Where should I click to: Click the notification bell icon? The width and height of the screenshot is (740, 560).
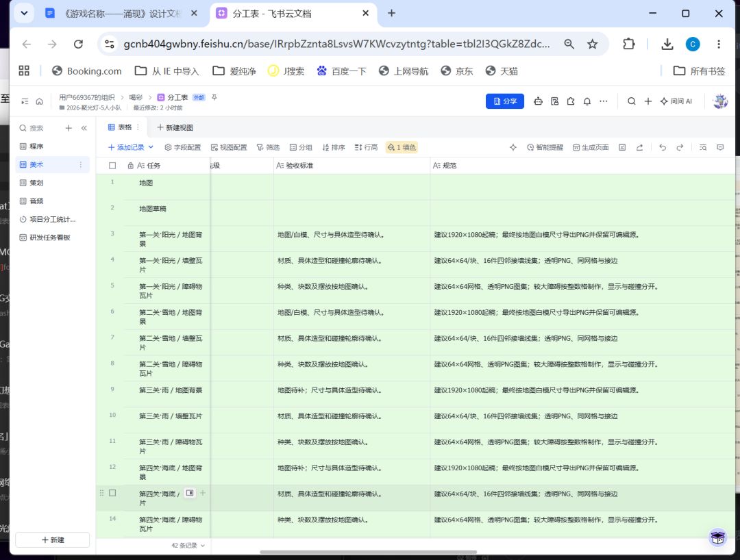587,101
